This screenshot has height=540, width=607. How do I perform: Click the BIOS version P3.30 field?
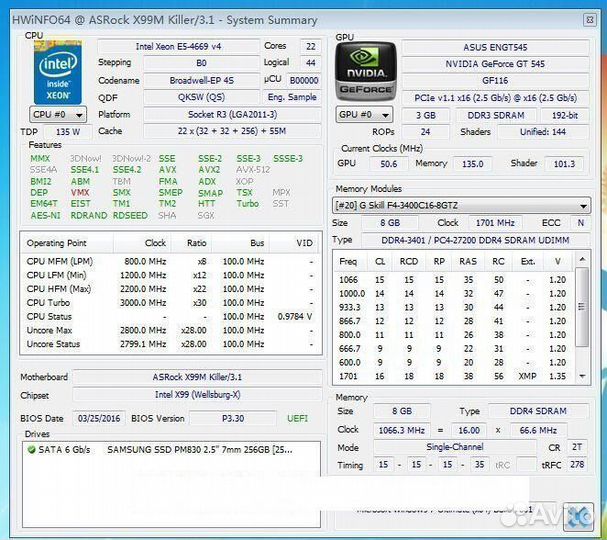(x=233, y=418)
